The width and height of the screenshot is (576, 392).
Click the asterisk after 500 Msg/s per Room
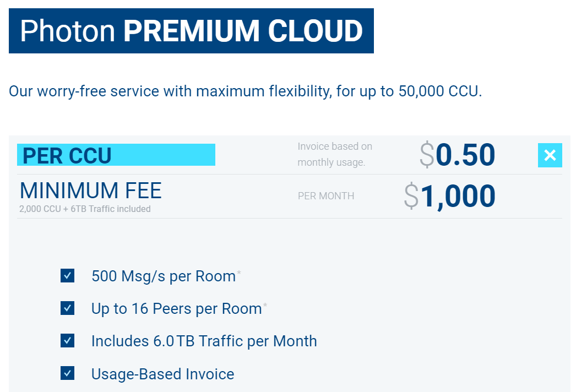point(239,273)
